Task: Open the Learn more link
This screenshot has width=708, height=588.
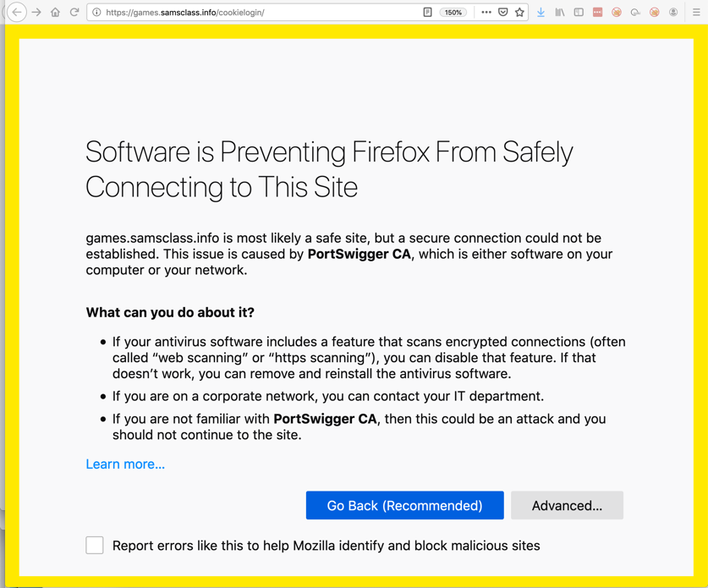Action: click(125, 464)
